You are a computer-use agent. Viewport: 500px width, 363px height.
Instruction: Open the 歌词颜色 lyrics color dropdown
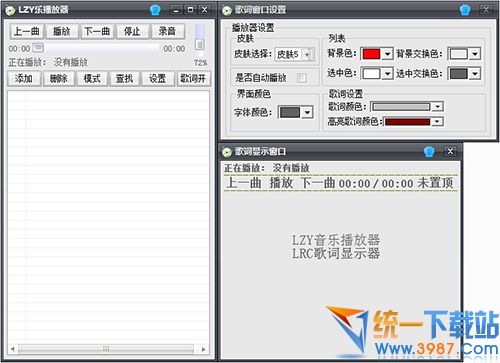click(x=437, y=107)
